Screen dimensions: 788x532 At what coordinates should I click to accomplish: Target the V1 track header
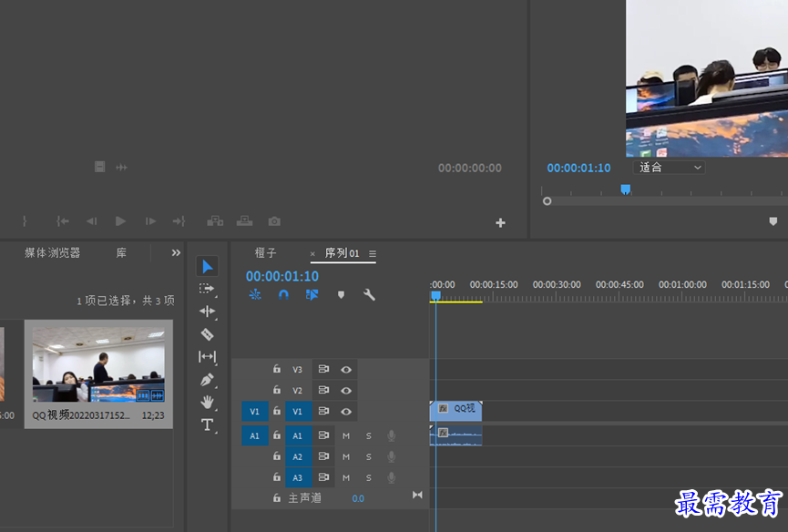[x=298, y=412]
